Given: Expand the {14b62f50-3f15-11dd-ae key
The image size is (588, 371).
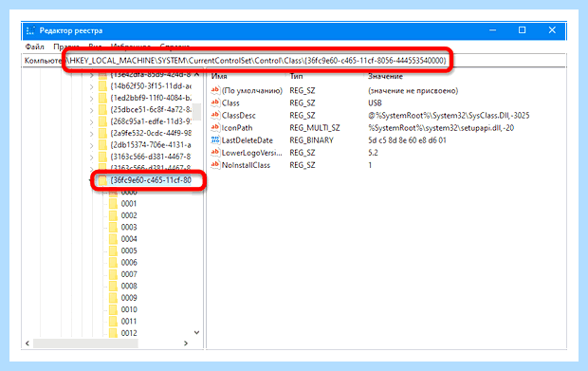Looking at the screenshot, I should click(x=91, y=87).
